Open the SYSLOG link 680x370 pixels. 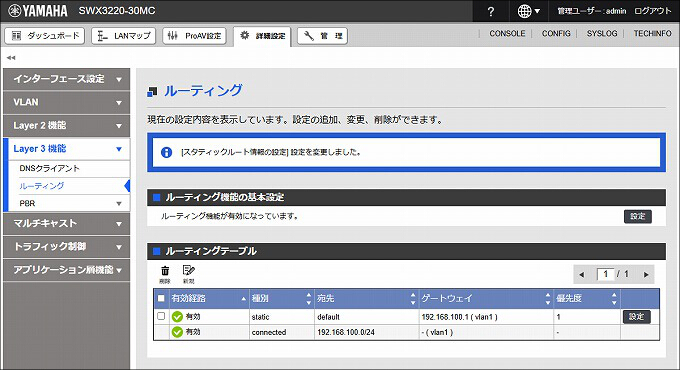(x=602, y=33)
